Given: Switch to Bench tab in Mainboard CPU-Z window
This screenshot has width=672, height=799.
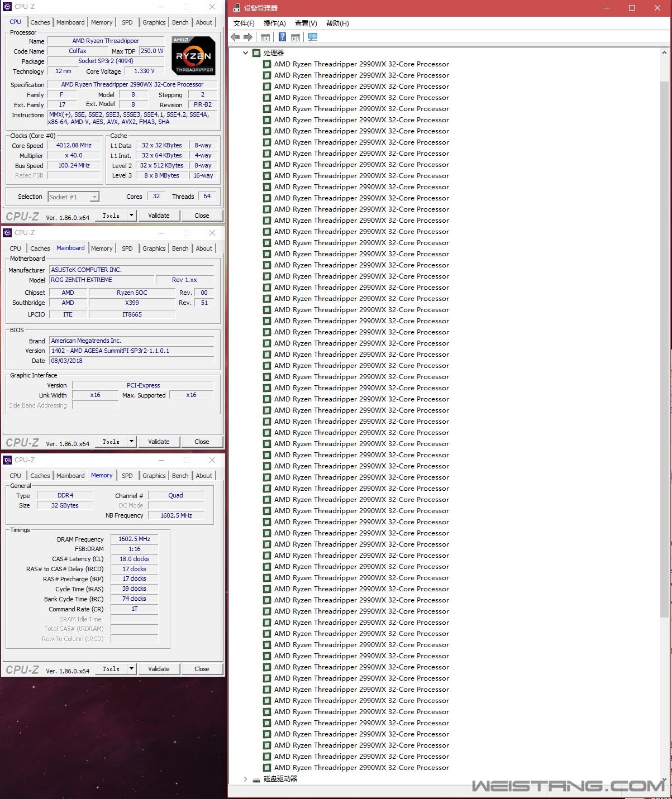Looking at the screenshot, I should tap(180, 248).
